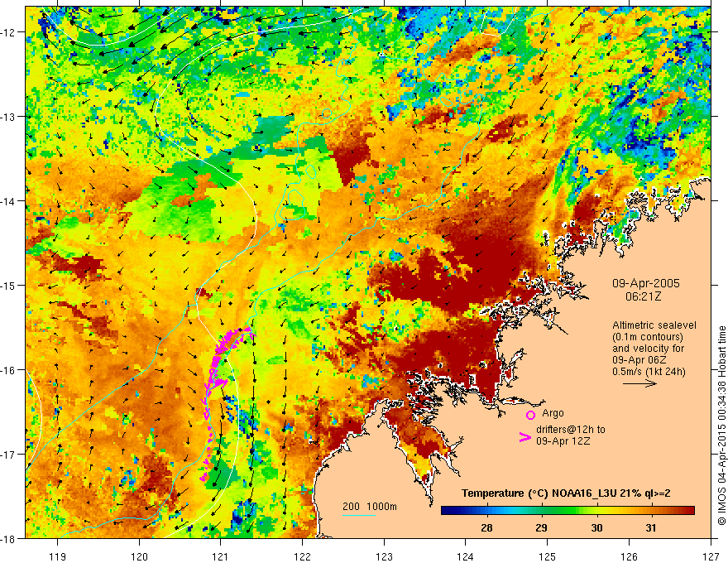The height and width of the screenshot is (563, 728).
Task: Click the 'Altimetric sealevel' text
Action: point(654,325)
